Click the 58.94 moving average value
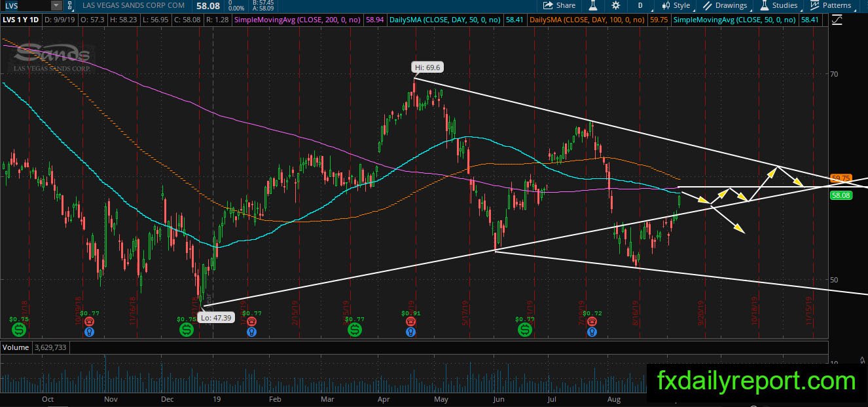Image resolution: width=868 pixels, height=407 pixels. (375, 20)
